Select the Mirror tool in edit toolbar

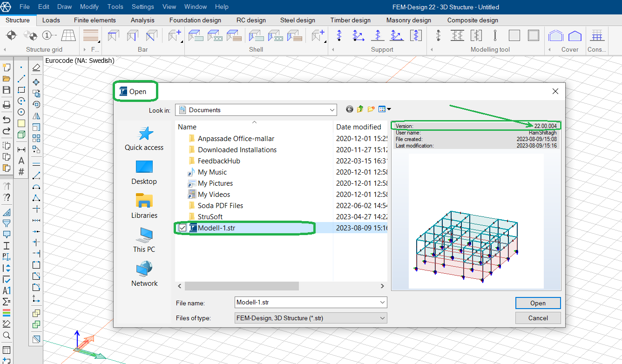[36, 116]
